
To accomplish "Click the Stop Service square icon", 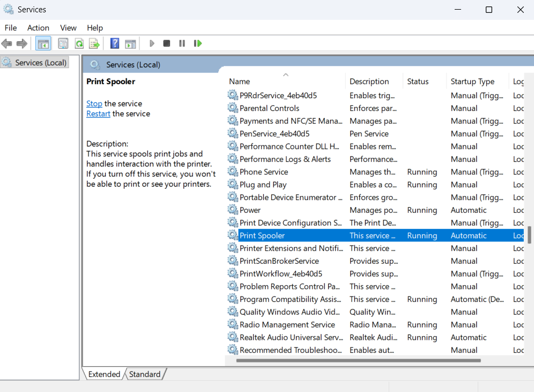I will [x=167, y=43].
